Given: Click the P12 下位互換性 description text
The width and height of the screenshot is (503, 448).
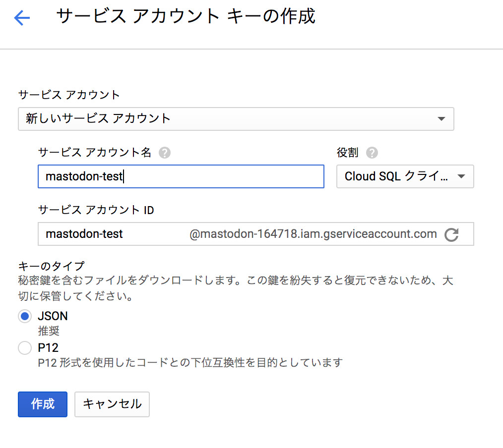Looking at the screenshot, I should pos(190,363).
